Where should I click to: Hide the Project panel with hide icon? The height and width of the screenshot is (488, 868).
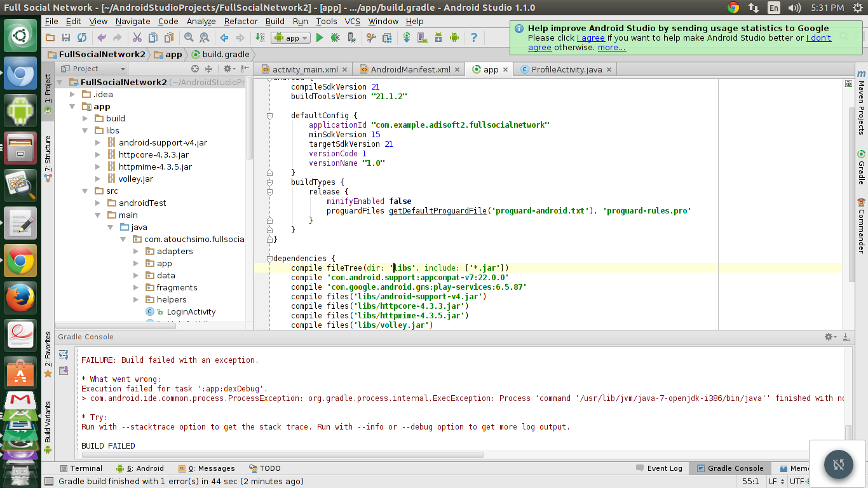[x=244, y=69]
